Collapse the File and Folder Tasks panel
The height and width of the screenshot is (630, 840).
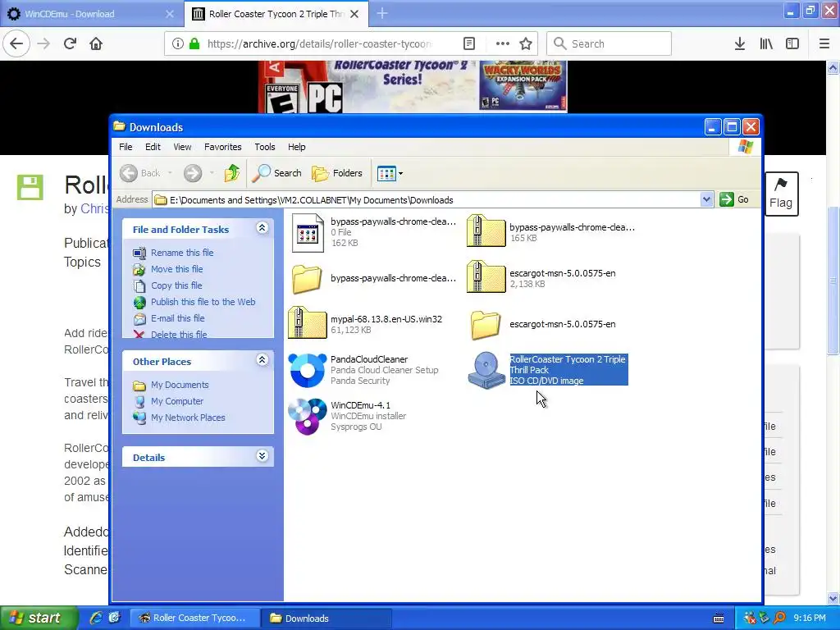[x=262, y=228]
